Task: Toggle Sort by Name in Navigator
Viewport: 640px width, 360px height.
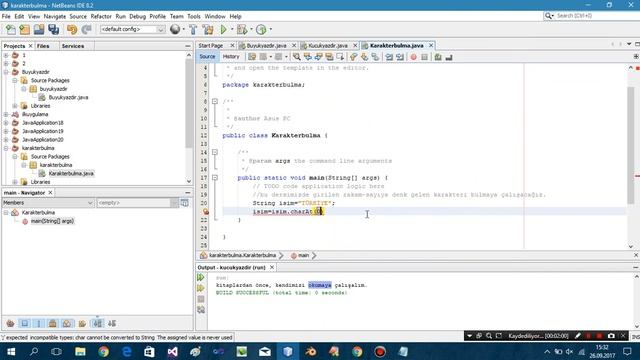Action: pyautogui.click(x=97, y=324)
